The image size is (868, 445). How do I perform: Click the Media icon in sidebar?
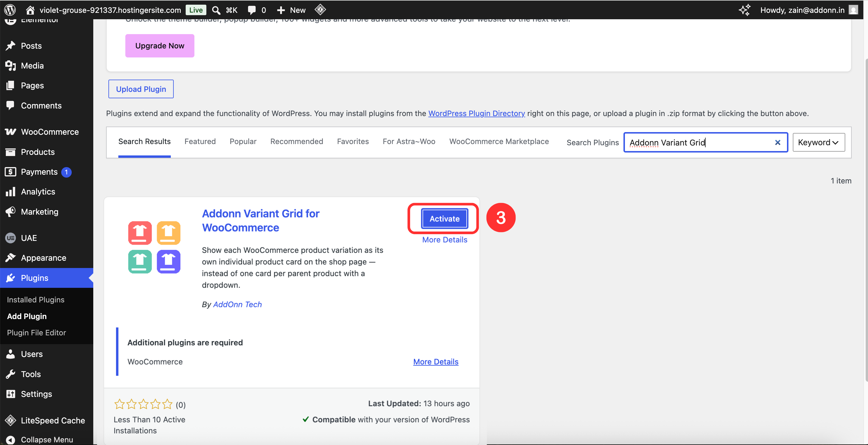click(x=10, y=65)
